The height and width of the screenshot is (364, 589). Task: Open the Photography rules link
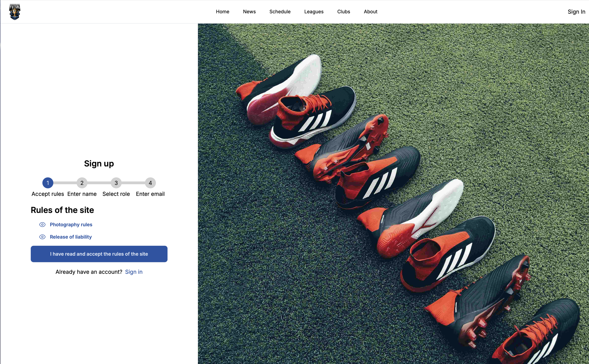(x=71, y=225)
